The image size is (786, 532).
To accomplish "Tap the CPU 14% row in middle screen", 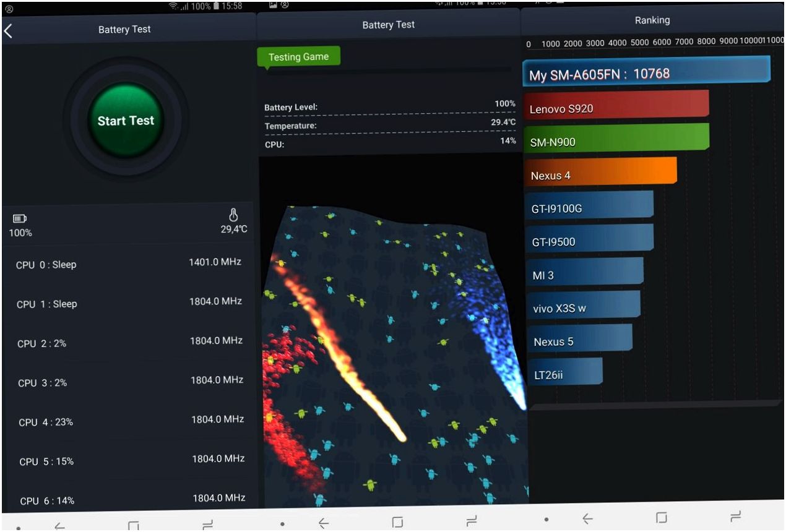I will (390, 143).
